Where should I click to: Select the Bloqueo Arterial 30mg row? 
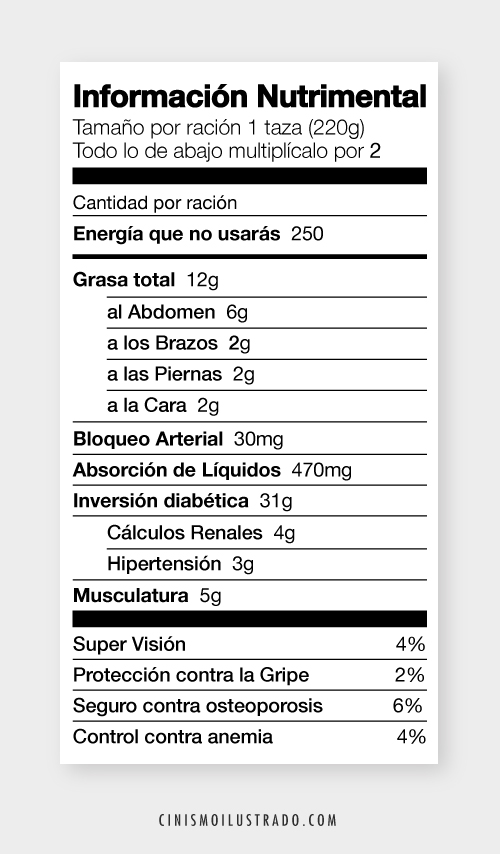249,438
